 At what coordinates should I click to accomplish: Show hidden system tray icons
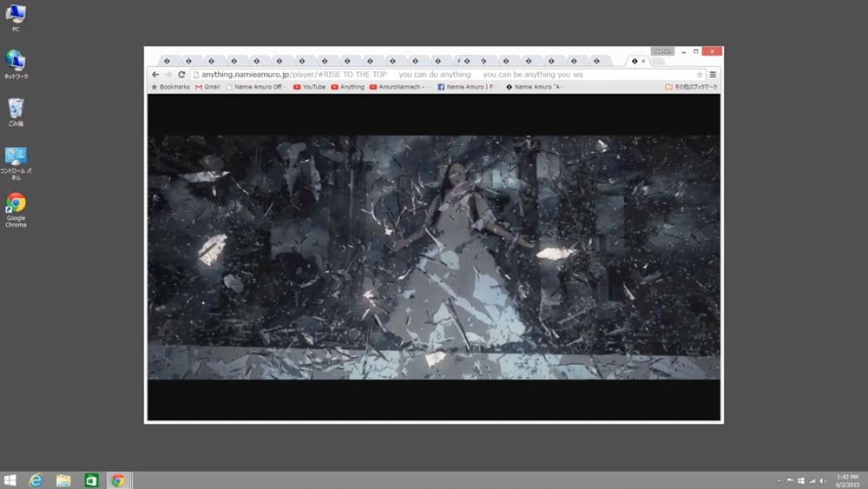point(778,480)
